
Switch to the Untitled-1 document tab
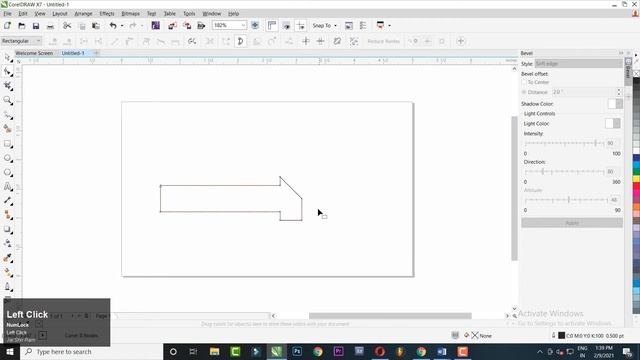(73, 53)
